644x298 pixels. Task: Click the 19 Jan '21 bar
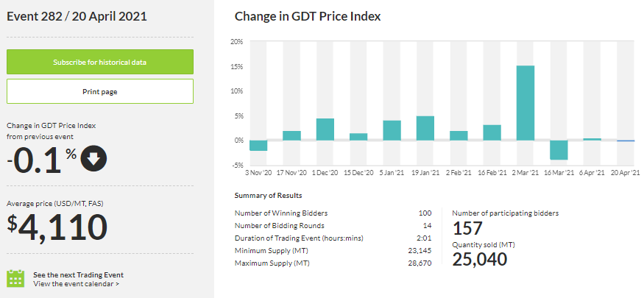(425, 128)
